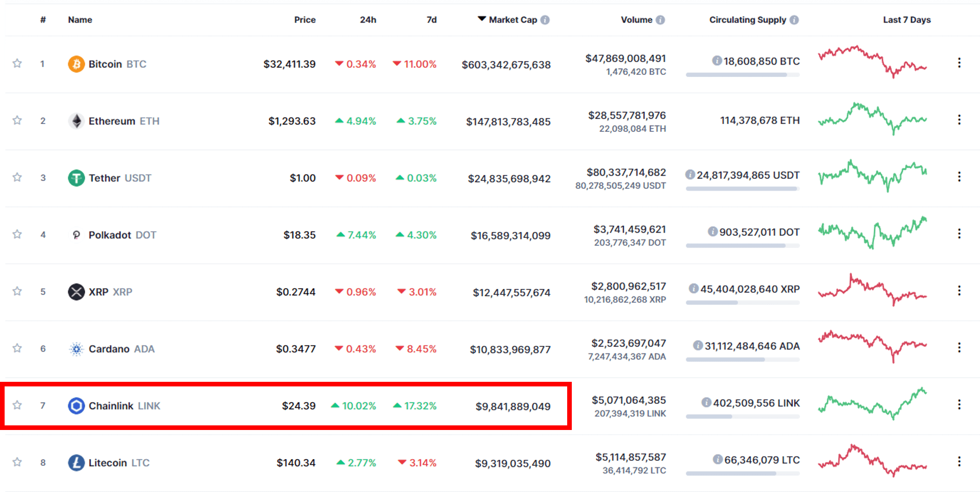Image resolution: width=980 pixels, height=492 pixels.
Task: Sort by the Price column header
Action: 305,20
